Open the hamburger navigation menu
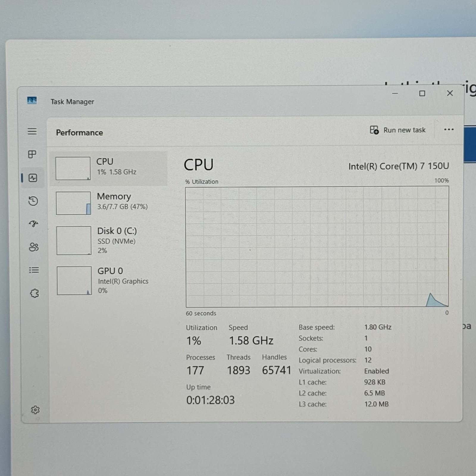 pos(32,131)
